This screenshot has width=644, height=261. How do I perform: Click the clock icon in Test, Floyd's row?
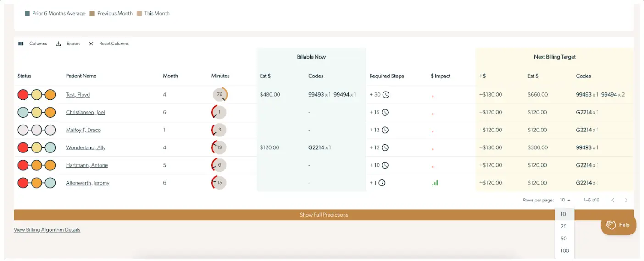pos(386,95)
